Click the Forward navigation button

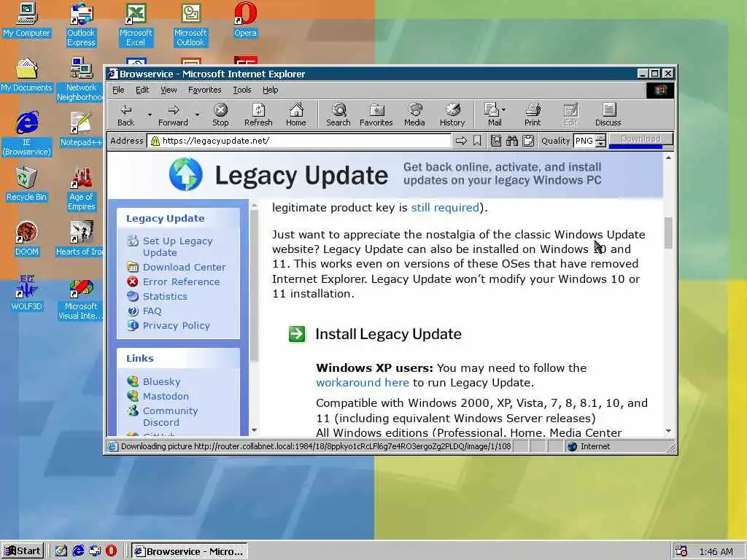click(x=174, y=115)
